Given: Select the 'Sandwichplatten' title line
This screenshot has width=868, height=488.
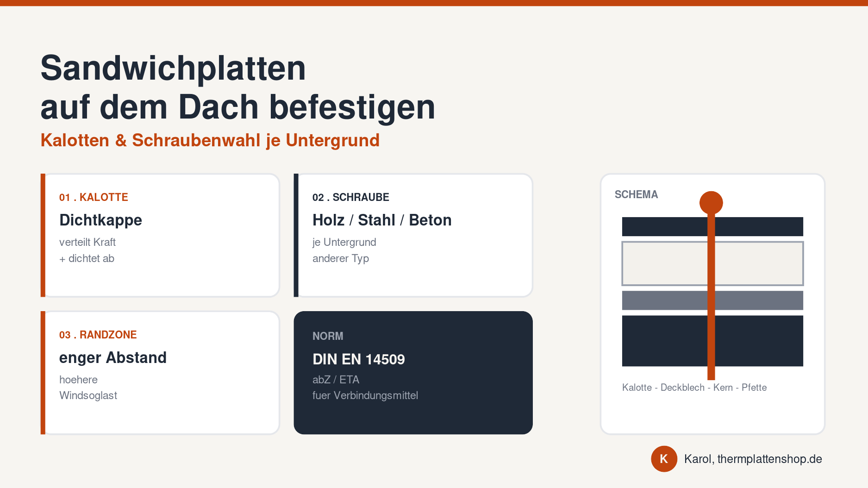Looking at the screenshot, I should click(173, 68).
